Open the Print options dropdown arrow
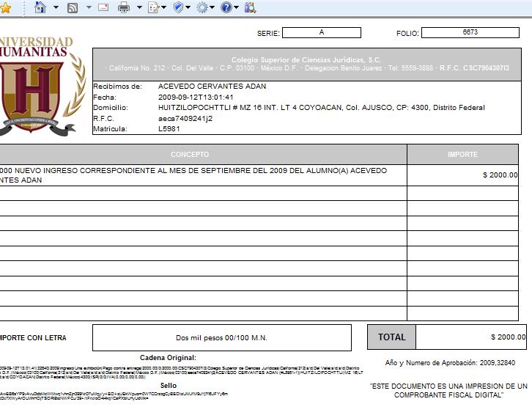The image size is (532, 407). tap(138, 7)
